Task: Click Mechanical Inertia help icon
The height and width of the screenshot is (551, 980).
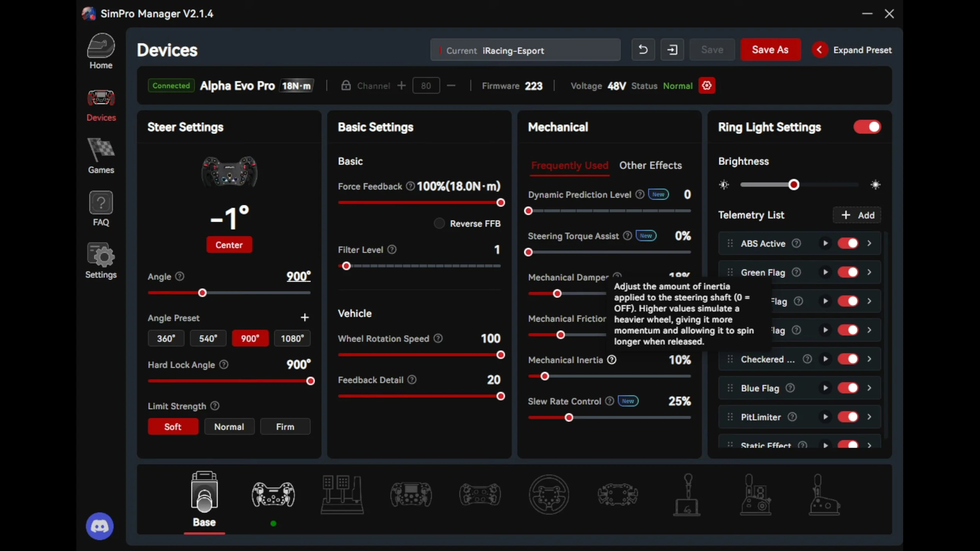Action: click(612, 360)
